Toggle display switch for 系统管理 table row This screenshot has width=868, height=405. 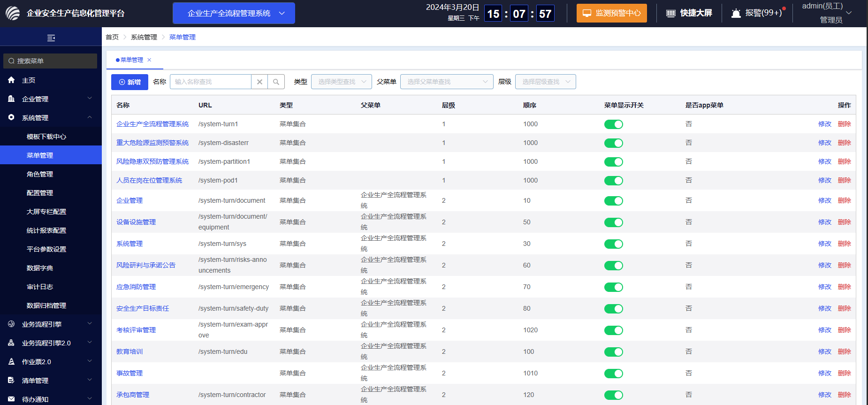pos(614,244)
